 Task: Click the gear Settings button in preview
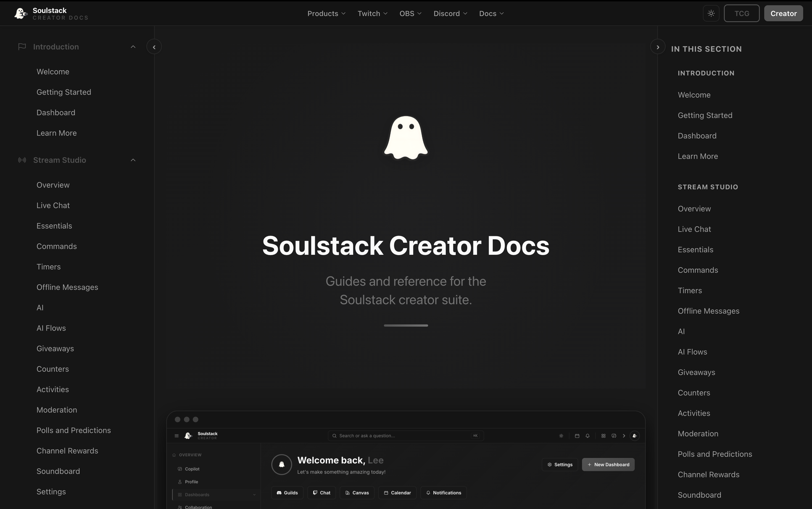pos(560,465)
